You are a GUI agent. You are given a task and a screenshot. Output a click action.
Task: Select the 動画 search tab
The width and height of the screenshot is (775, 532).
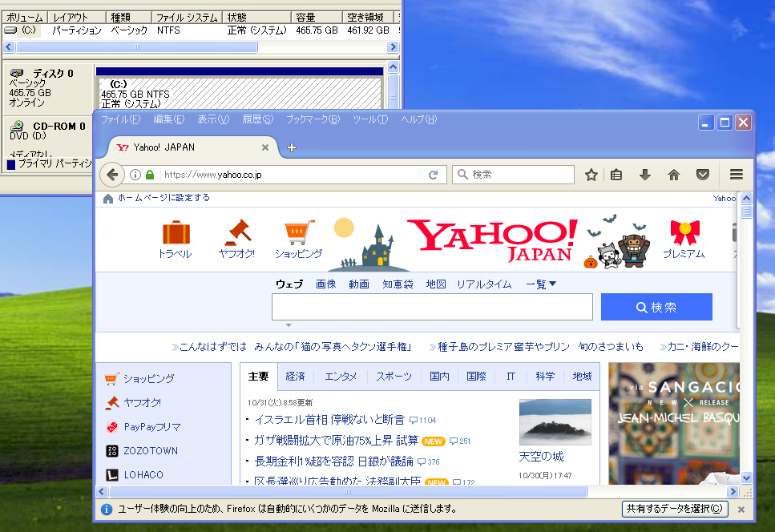point(359,284)
